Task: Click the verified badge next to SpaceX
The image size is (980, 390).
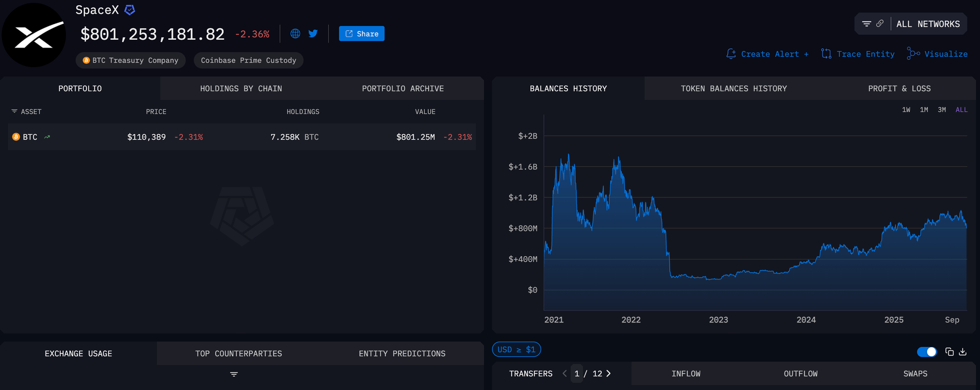Action: 130,10
